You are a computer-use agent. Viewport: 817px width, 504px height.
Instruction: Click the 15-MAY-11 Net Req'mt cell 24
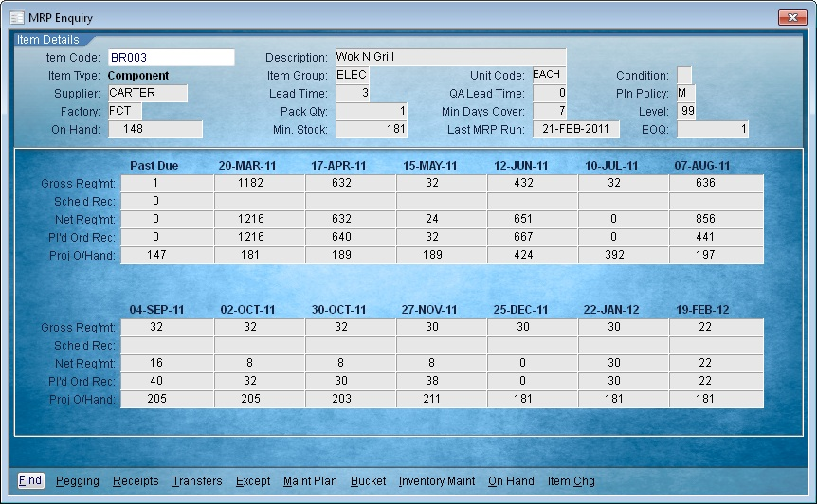(442, 219)
